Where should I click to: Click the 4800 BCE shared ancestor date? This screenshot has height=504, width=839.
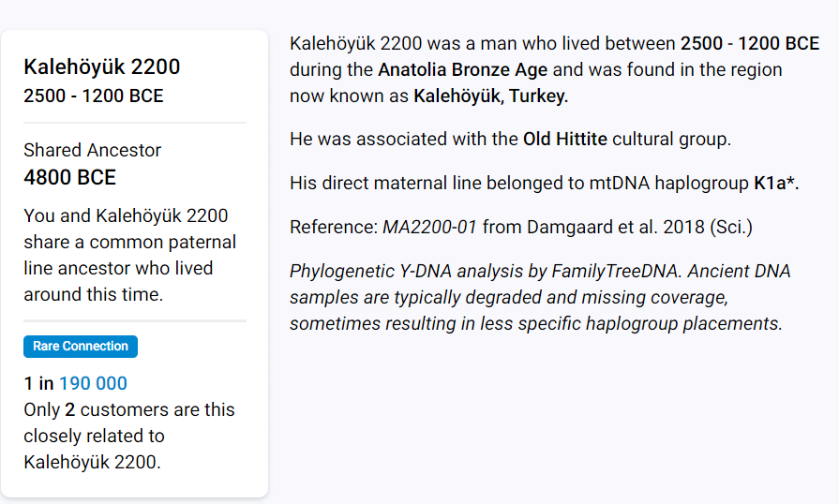[69, 177]
